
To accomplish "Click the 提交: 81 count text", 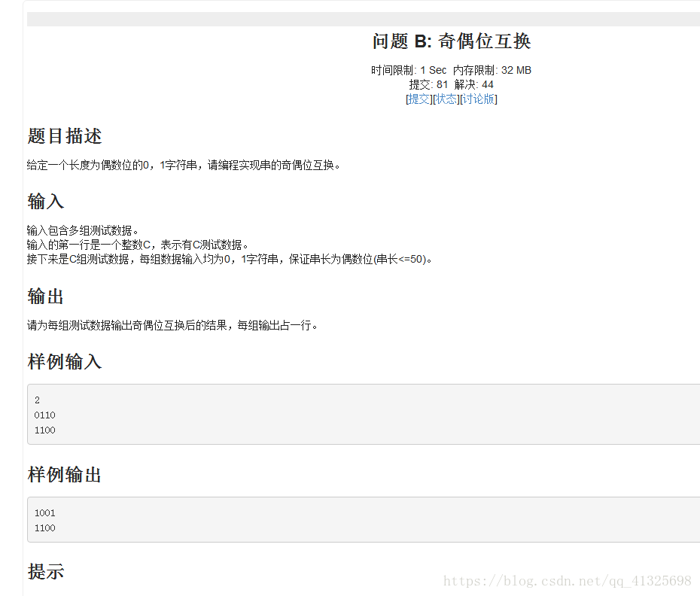I will tap(428, 85).
